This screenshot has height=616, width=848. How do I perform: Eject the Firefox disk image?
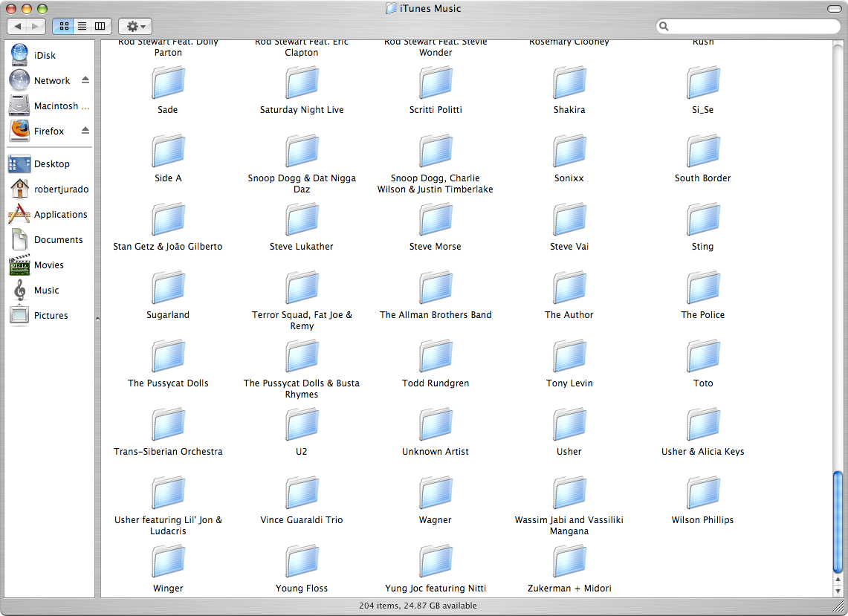click(x=85, y=130)
